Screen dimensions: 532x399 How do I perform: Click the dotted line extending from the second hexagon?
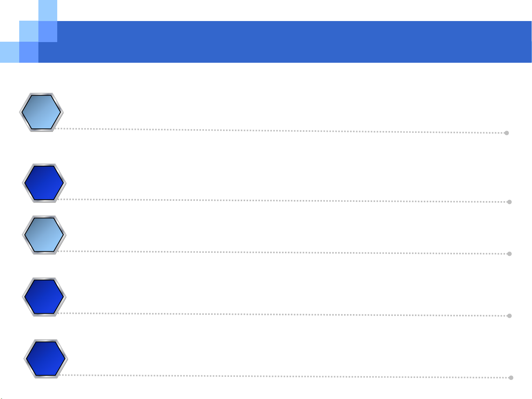[x=284, y=200]
